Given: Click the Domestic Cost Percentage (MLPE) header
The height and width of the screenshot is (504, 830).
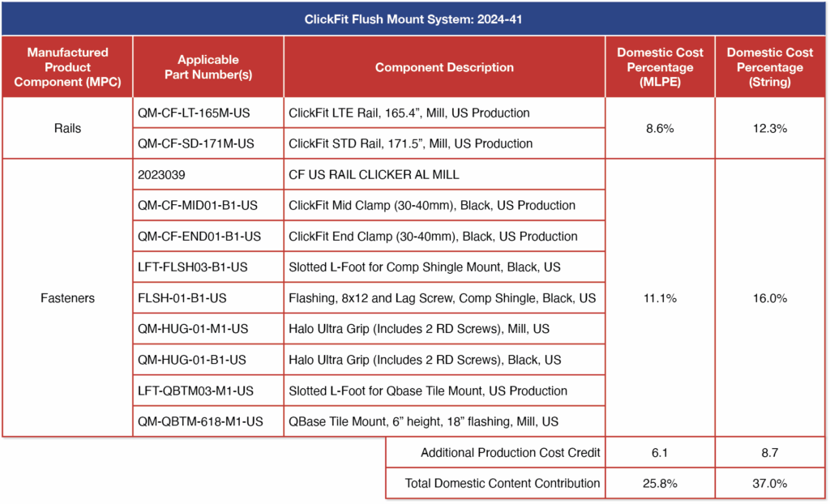Looking at the screenshot, I should pos(660,66).
